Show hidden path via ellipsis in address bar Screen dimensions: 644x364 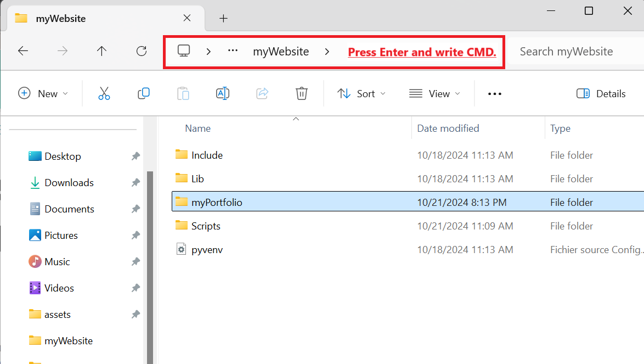tap(233, 51)
